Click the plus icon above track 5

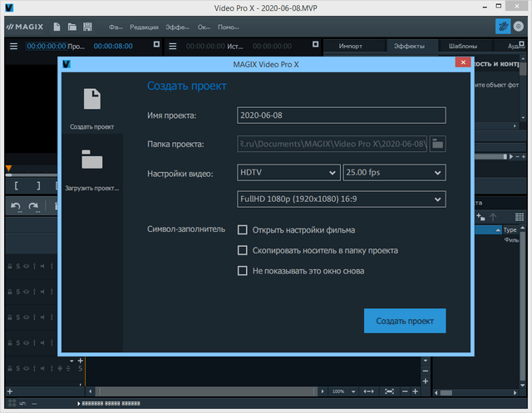point(81,361)
